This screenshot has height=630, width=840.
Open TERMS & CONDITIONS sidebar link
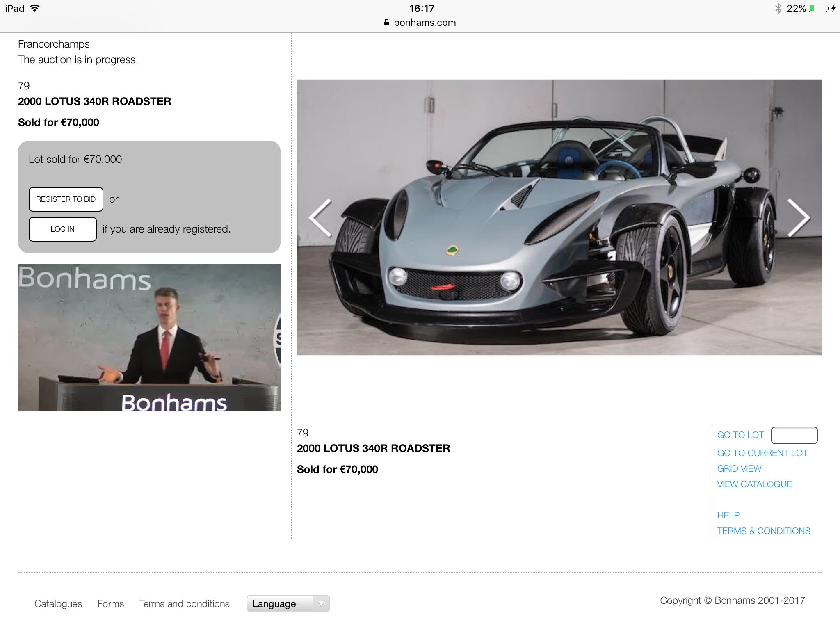pos(763,531)
